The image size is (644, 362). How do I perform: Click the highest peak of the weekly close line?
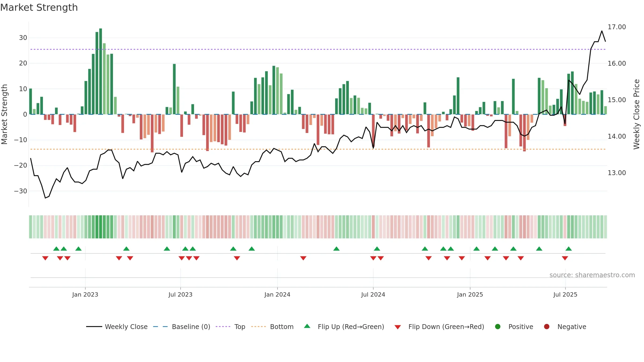pos(602,31)
